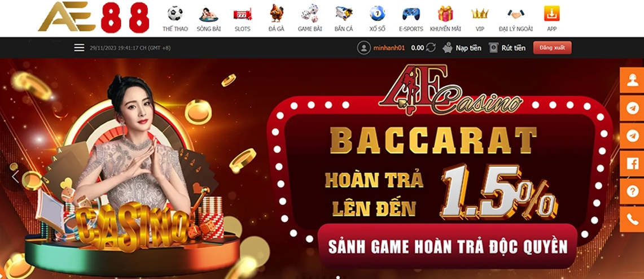Select the Xổ Số lottery ball icon
This screenshot has width=644, height=279.
[x=377, y=14]
